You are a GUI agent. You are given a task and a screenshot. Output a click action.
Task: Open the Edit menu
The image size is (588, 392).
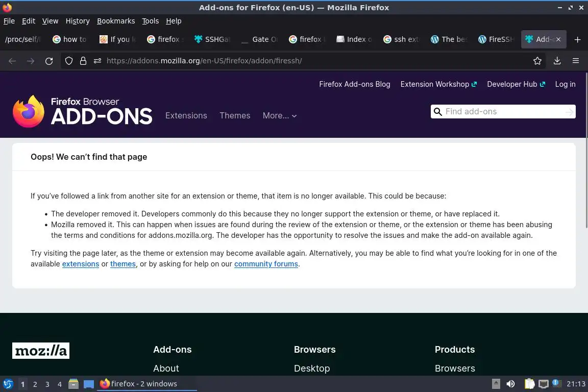pyautogui.click(x=29, y=21)
